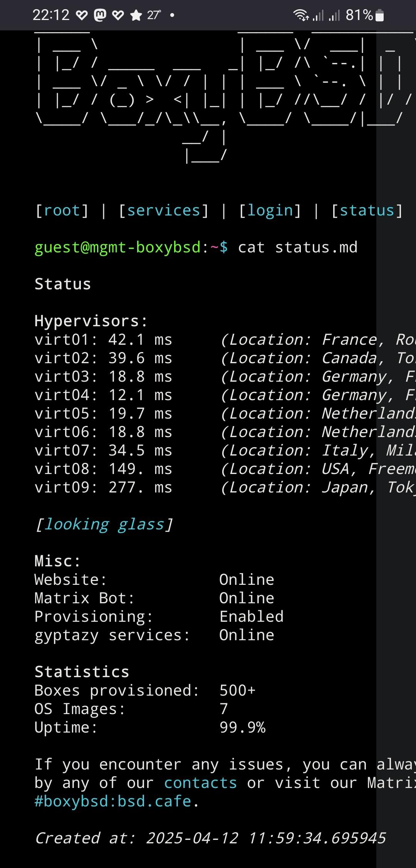Viewport: 416px width, 868px height.
Task: Tap the Wi-Fi signal icon
Action: click(x=301, y=15)
